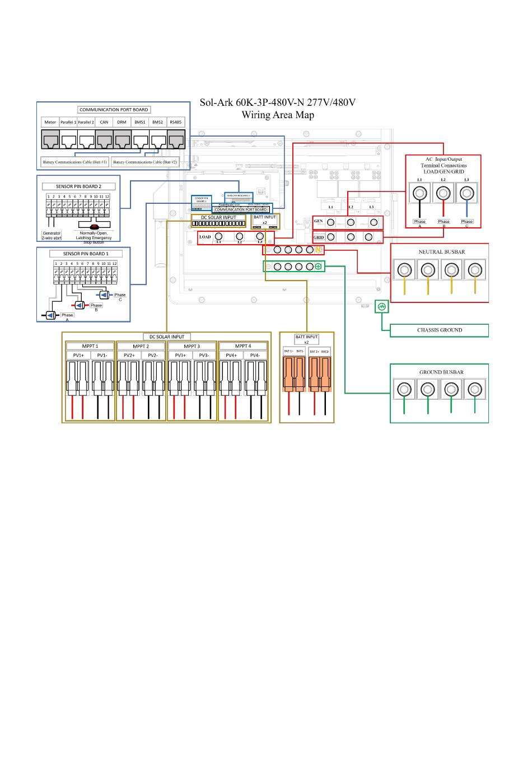The width and height of the screenshot is (532, 761).
Task: Click the PV4- connector pair
Action: click(255, 379)
